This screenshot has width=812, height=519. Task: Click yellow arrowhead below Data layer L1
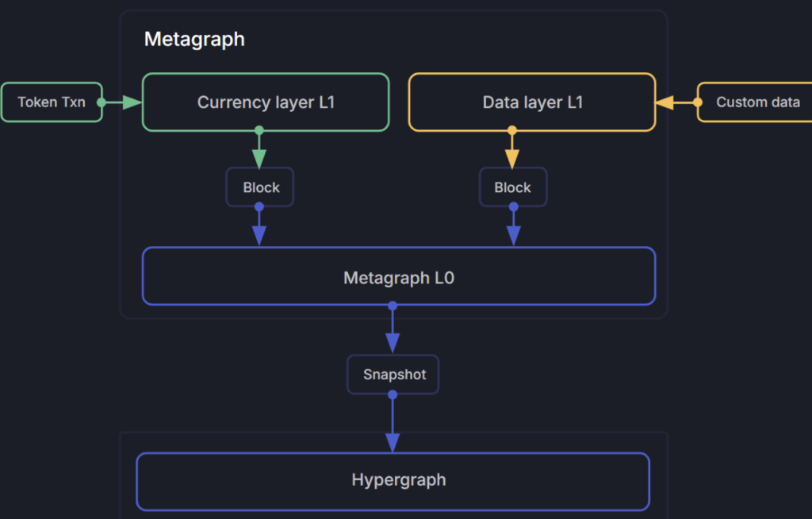512,157
